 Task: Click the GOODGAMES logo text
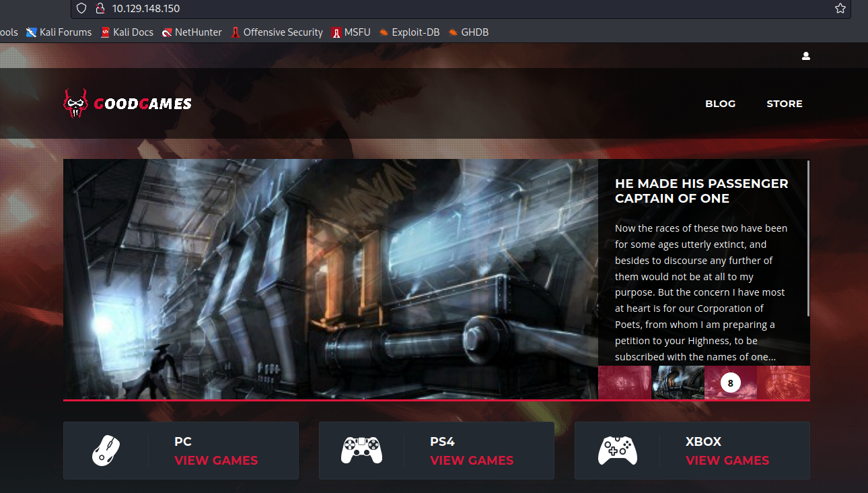pyautogui.click(x=143, y=104)
